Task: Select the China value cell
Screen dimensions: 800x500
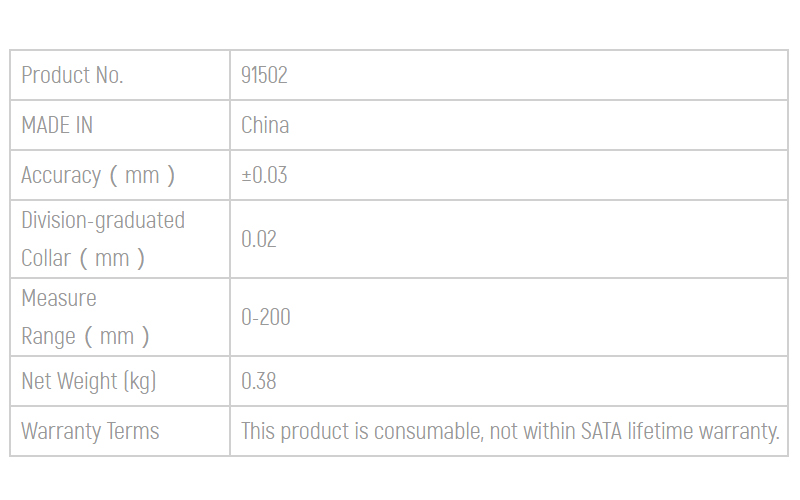Action: (509, 125)
